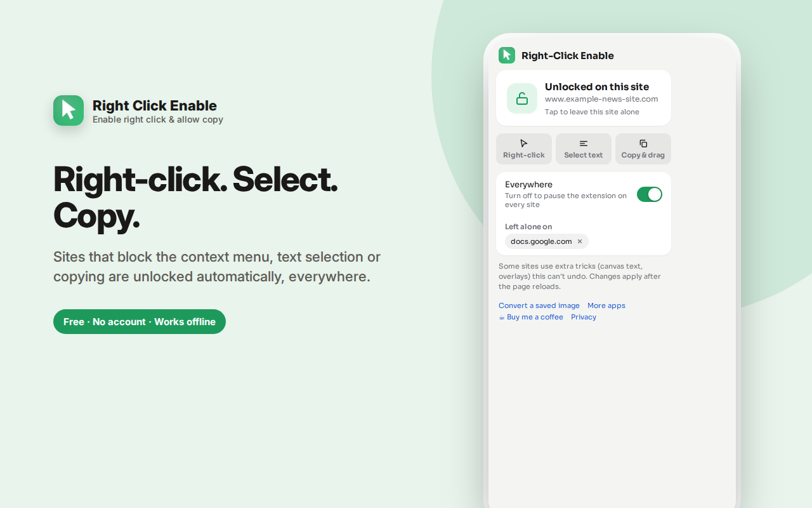The height and width of the screenshot is (508, 812).
Task: Click the Tap to leave this site alone text
Action: pos(592,112)
